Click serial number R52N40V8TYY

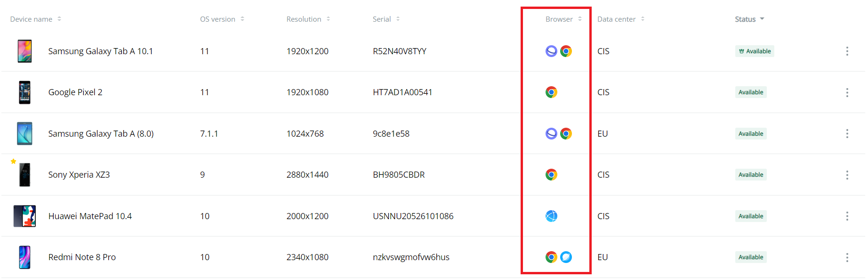(x=400, y=51)
